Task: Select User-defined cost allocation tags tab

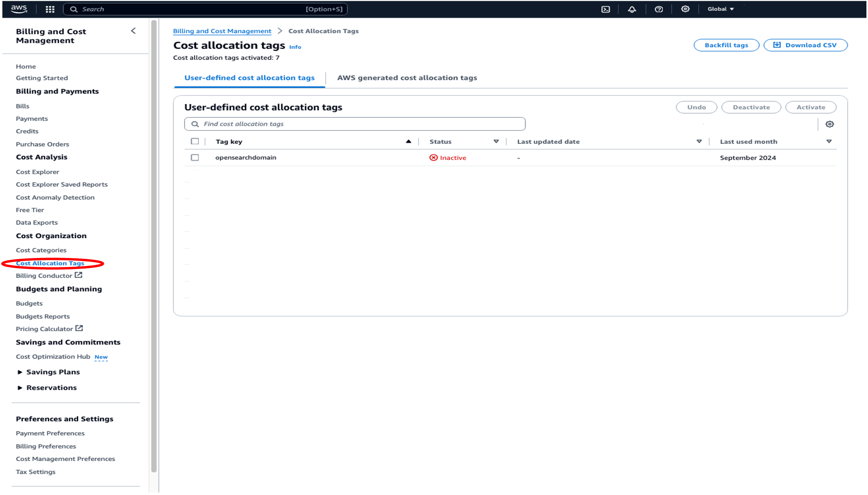Action: pos(249,78)
